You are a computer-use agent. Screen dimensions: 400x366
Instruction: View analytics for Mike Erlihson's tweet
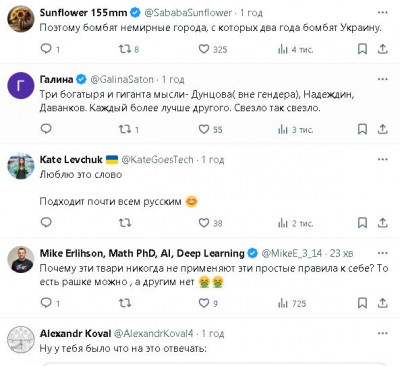click(x=292, y=303)
